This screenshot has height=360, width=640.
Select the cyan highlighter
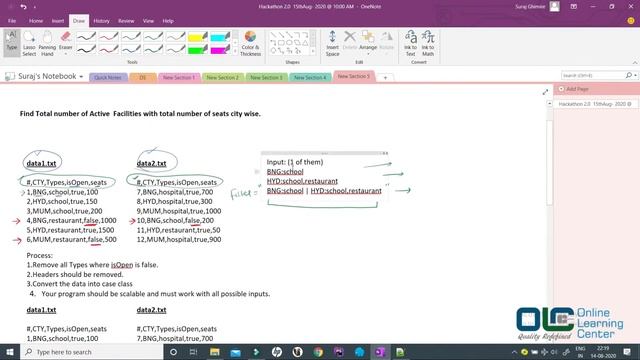click(x=220, y=37)
